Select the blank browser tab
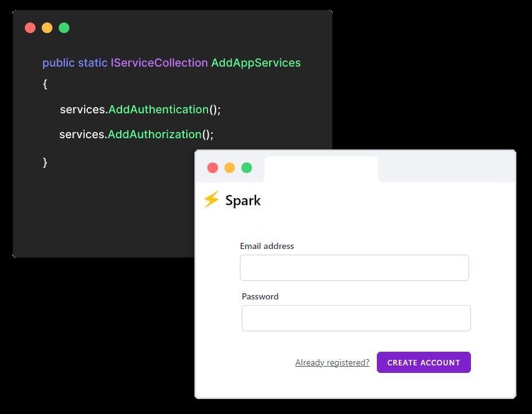 [x=321, y=169]
